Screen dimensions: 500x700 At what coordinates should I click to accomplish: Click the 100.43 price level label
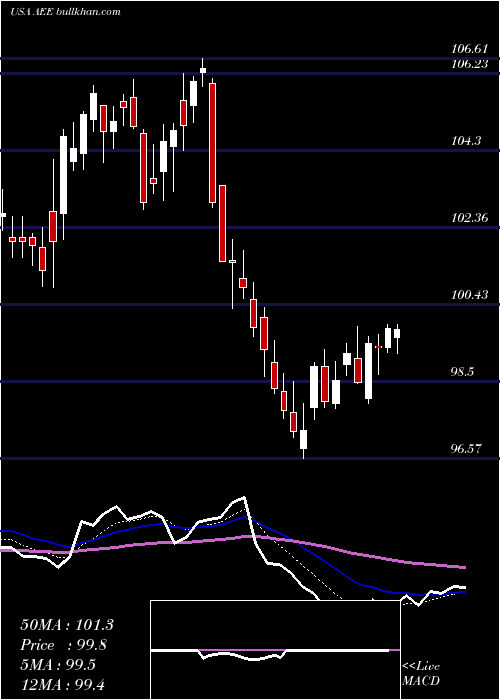coord(470,295)
